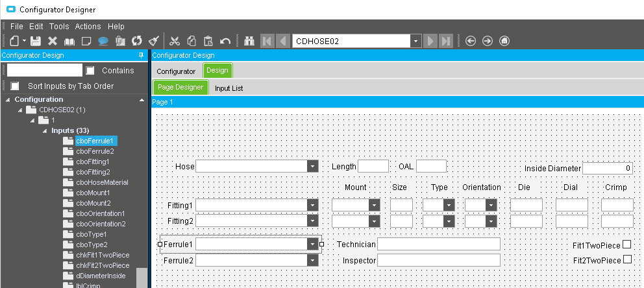Screen dimensions: 644x288
Task: Click the Technician text field
Action: (x=439, y=244)
